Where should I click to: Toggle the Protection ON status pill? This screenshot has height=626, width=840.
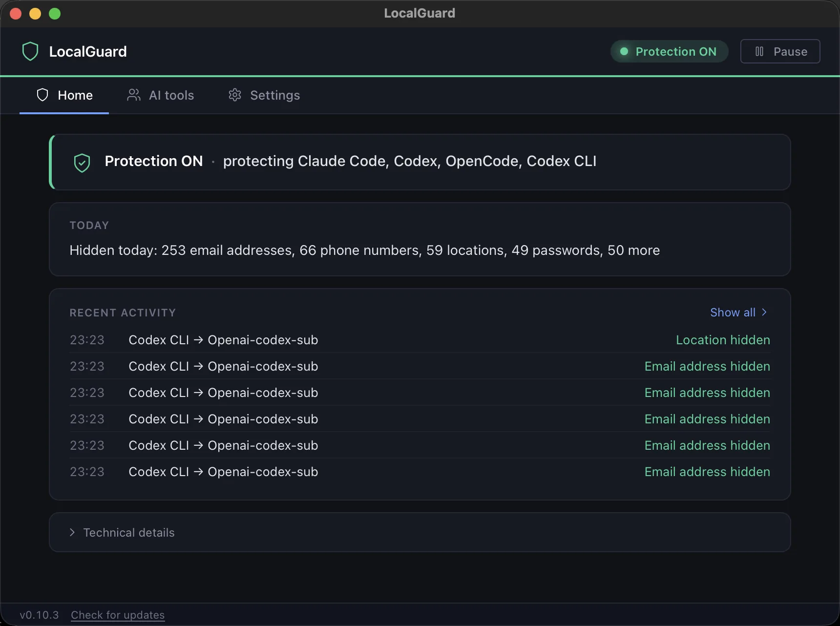pos(669,51)
